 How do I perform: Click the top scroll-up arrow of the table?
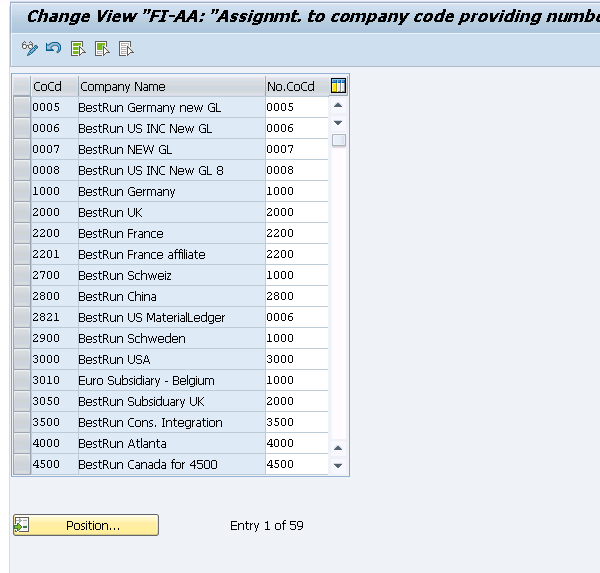[338, 105]
